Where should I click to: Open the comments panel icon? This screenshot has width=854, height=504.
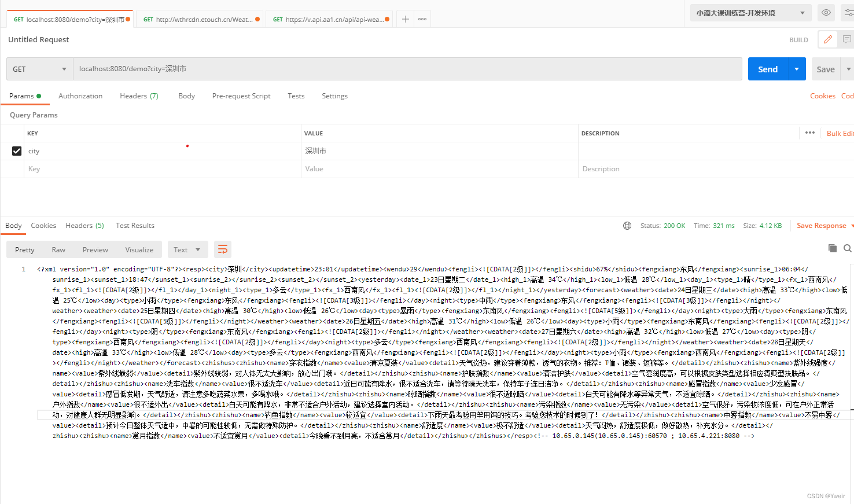point(847,39)
